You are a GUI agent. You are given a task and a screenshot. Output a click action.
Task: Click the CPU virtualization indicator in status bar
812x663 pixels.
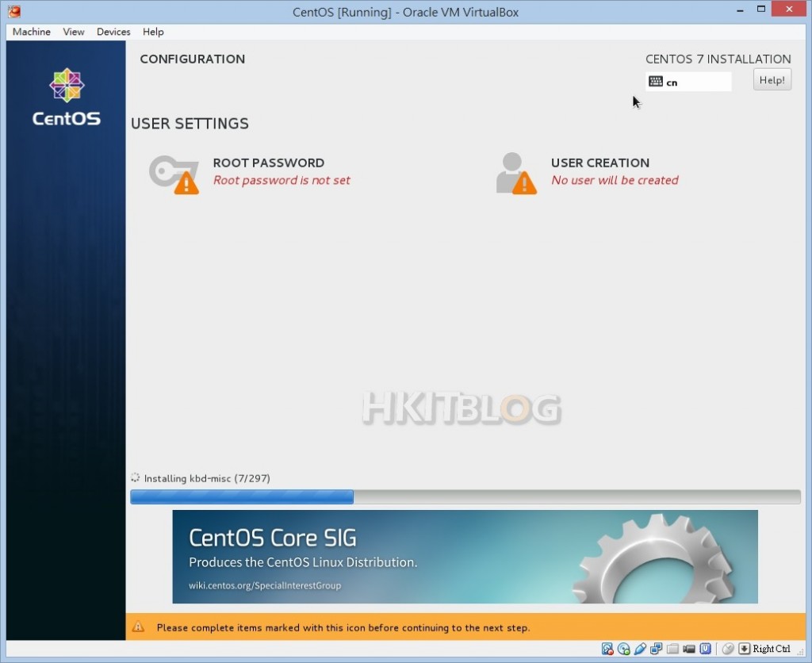[705, 649]
